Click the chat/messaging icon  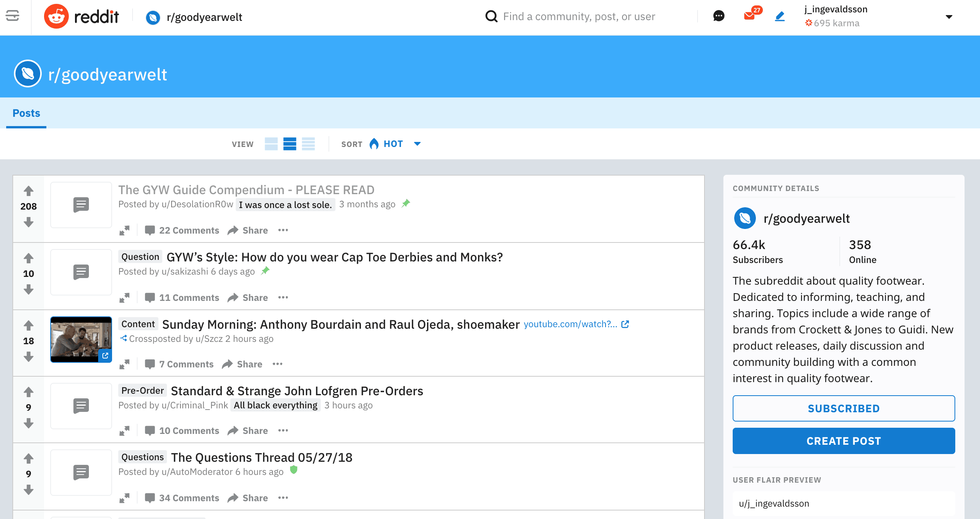coord(718,17)
